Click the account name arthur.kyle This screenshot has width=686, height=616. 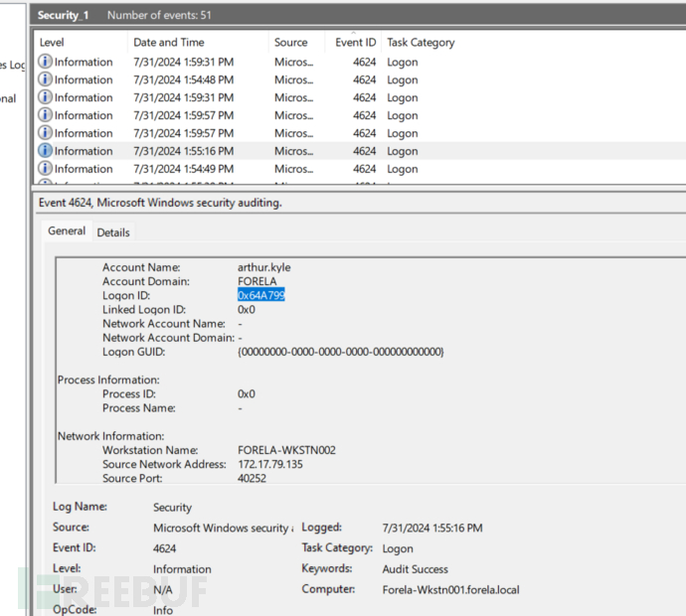(x=263, y=267)
